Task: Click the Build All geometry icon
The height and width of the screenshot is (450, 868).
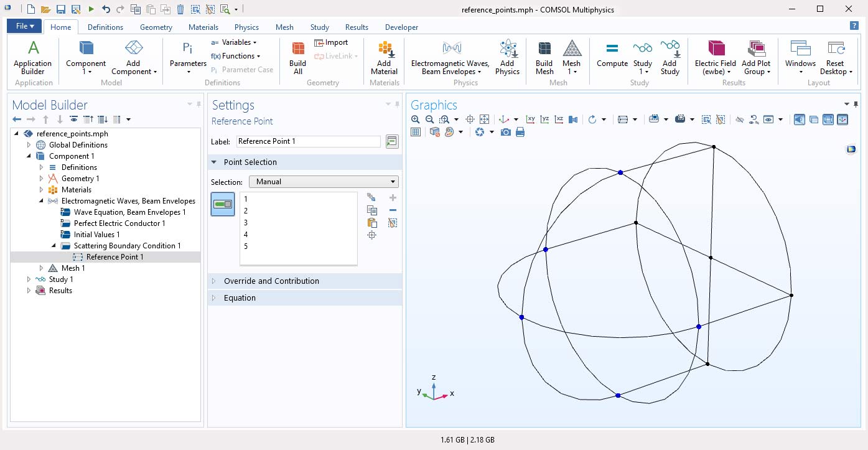Action: (297, 57)
